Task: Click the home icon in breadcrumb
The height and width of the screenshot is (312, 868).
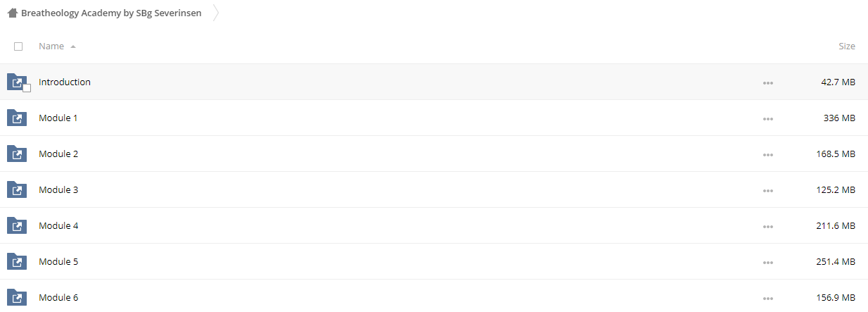Action: [x=12, y=13]
